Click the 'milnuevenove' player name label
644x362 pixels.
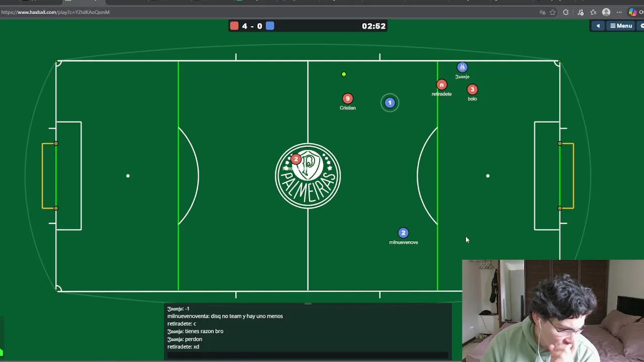coord(404,242)
